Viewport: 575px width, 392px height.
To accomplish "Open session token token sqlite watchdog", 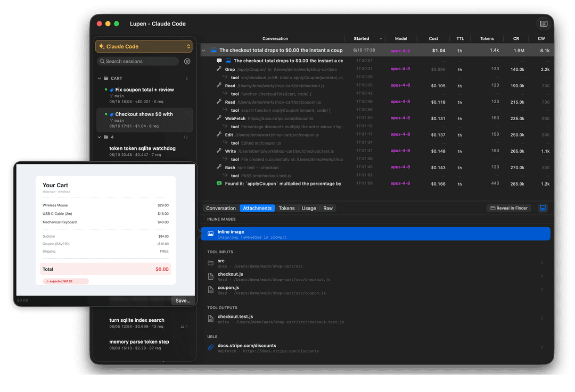I will point(144,151).
